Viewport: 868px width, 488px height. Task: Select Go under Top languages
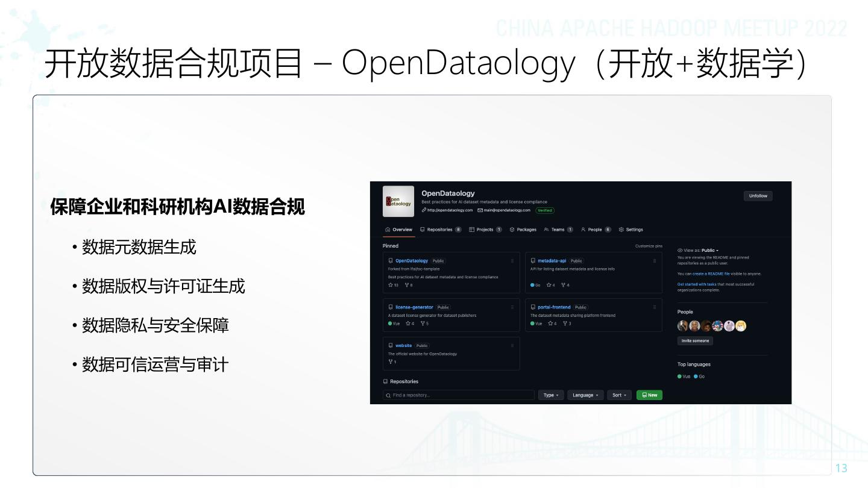pyautogui.click(x=699, y=377)
